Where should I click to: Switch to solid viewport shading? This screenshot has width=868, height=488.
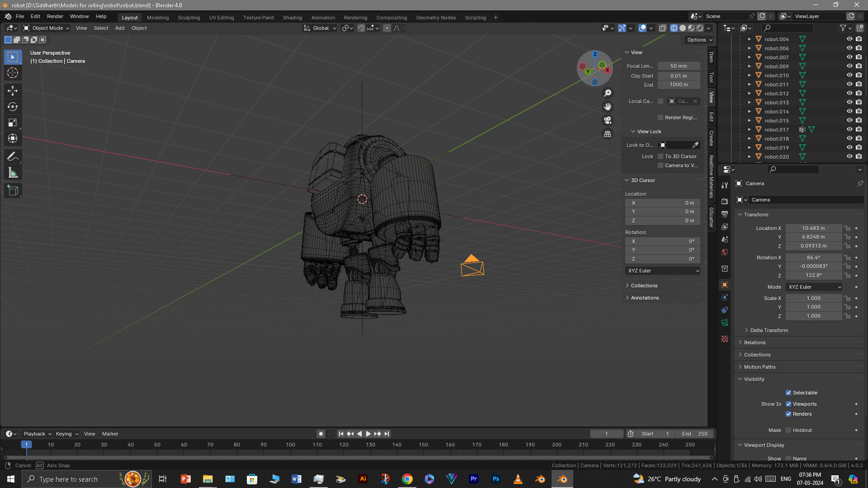683,28
